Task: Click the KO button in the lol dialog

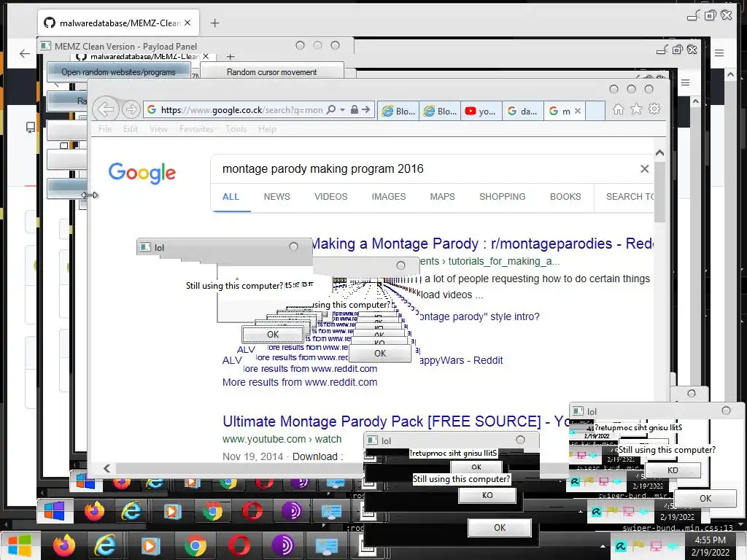Action: coord(487,495)
